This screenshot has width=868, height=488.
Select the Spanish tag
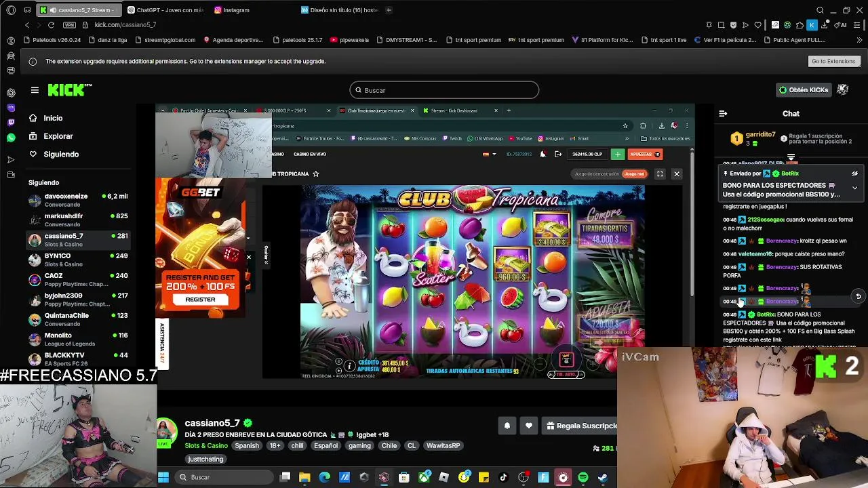[x=247, y=445]
